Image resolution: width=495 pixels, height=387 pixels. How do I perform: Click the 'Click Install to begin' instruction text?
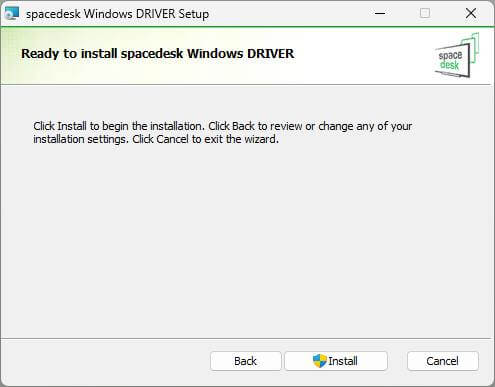pos(223,132)
